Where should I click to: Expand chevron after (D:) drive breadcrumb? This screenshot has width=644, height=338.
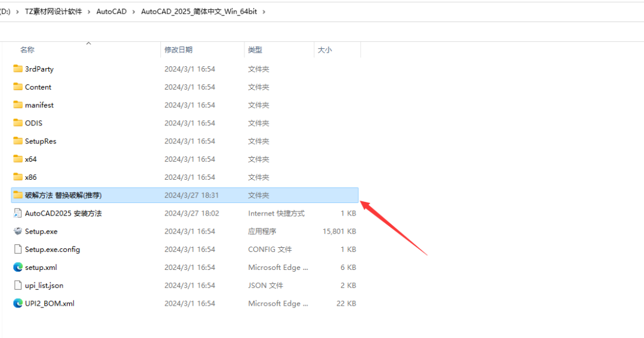pos(17,12)
